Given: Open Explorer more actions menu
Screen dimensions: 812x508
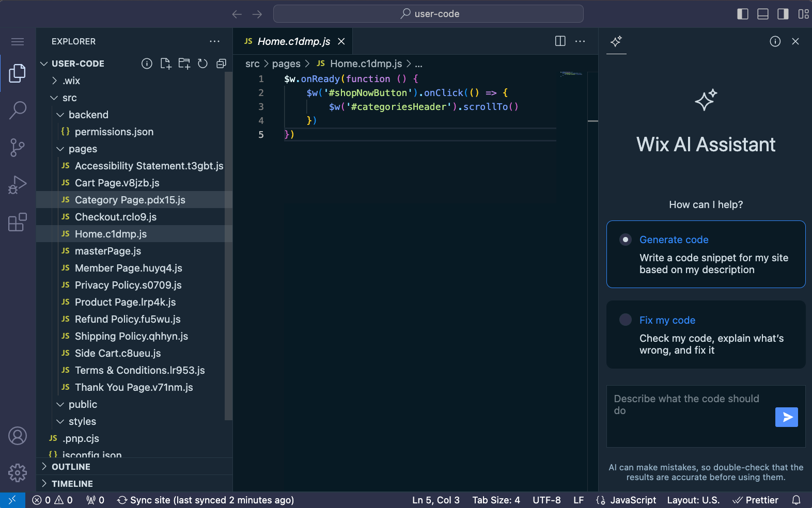Looking at the screenshot, I should [214, 41].
